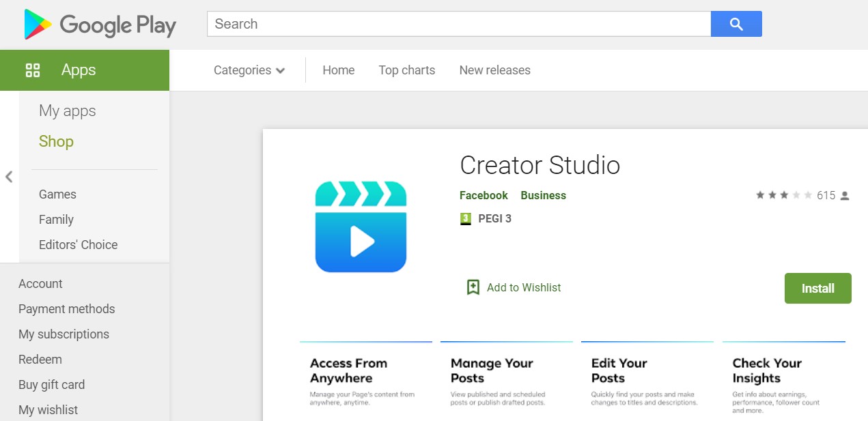This screenshot has height=421, width=868.
Task: Open My subscriptions
Action: (64, 334)
